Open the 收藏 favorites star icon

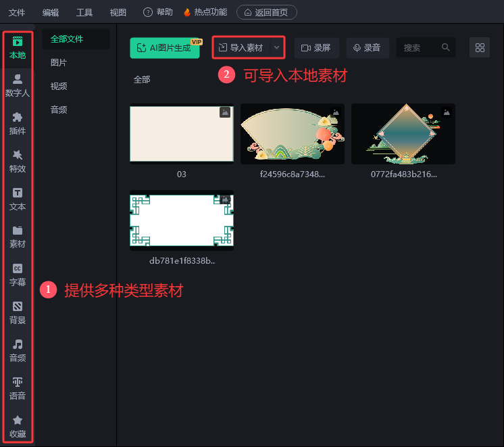[x=18, y=426]
